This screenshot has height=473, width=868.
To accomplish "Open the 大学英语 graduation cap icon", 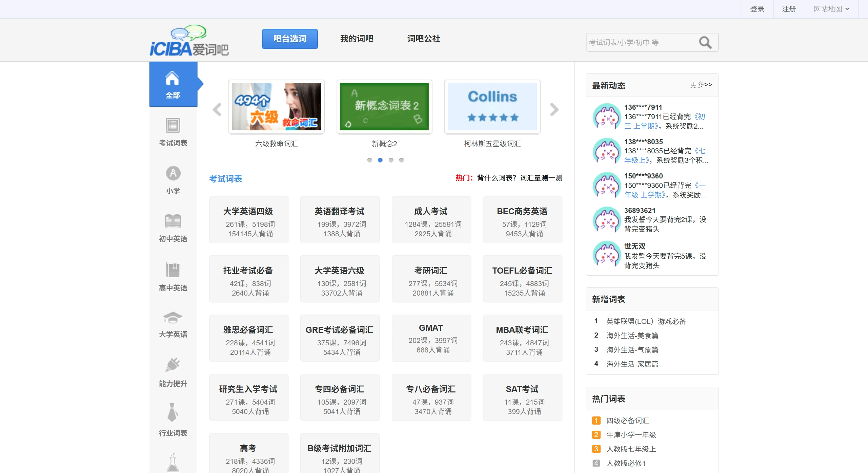I will click(173, 318).
